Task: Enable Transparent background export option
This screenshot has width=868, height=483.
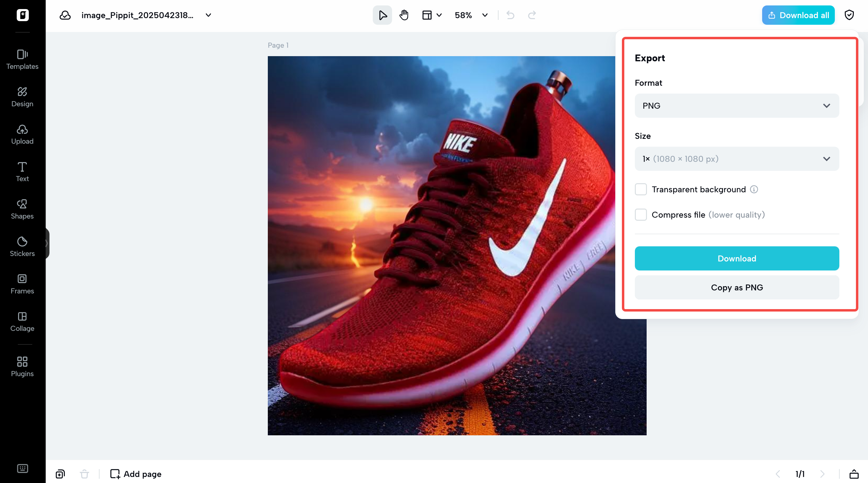Action: [641, 189]
